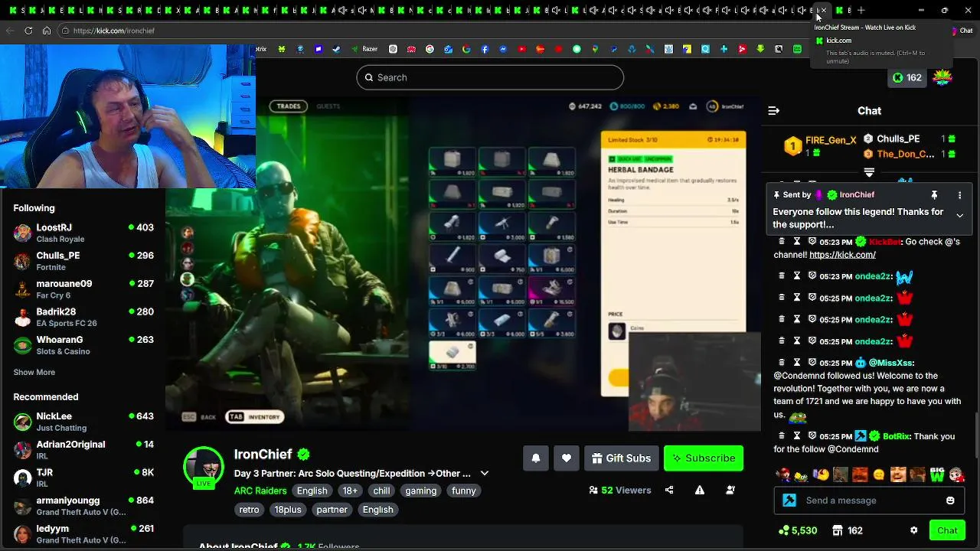Viewport: 980px width, 551px height.
Task: Insert the yellow smiley emote
Action: (879, 475)
